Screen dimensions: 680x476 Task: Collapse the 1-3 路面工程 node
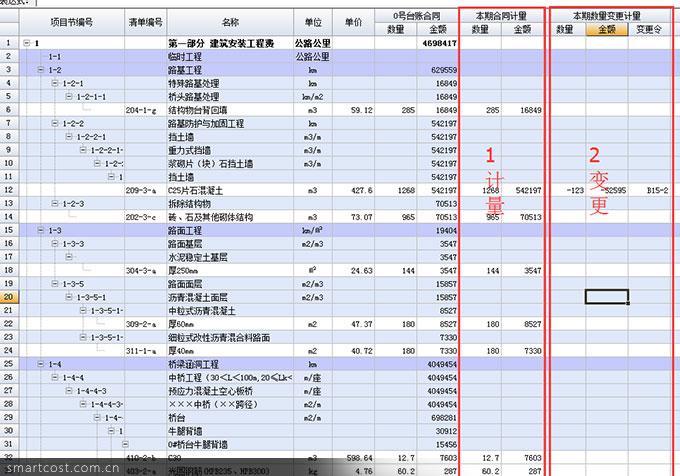(x=41, y=230)
